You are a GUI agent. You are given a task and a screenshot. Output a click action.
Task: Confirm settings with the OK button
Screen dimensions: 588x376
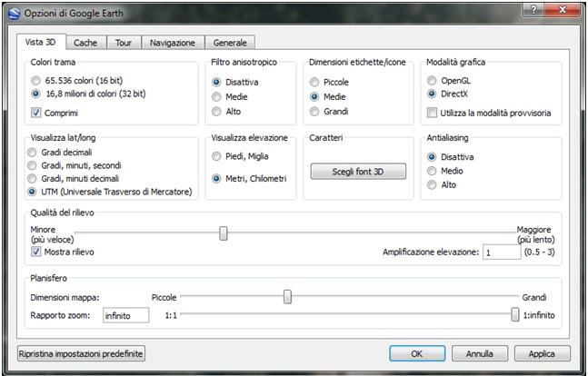(x=417, y=353)
